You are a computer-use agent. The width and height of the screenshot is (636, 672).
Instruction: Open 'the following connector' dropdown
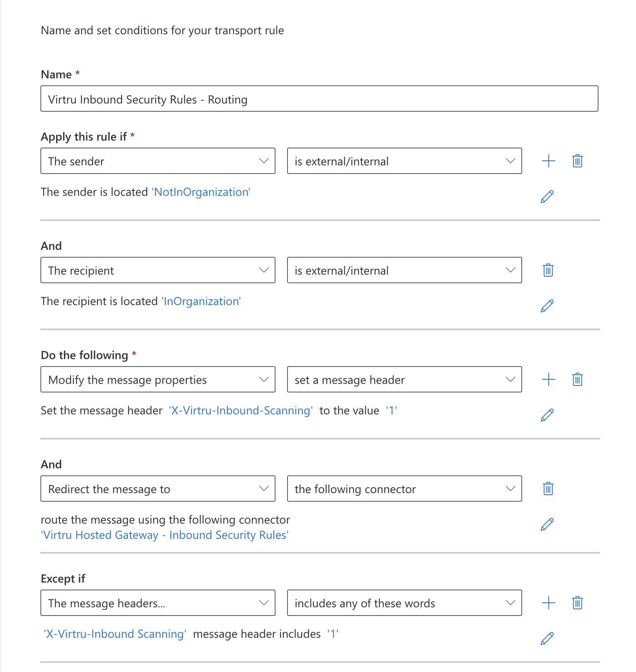coord(405,489)
